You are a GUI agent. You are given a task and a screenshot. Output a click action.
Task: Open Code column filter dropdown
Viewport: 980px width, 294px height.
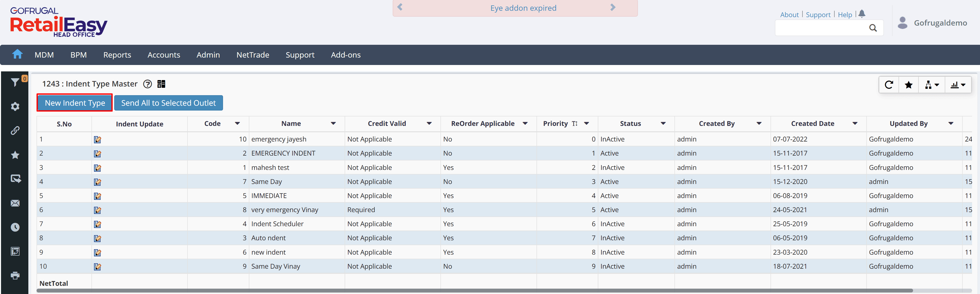[x=237, y=123]
